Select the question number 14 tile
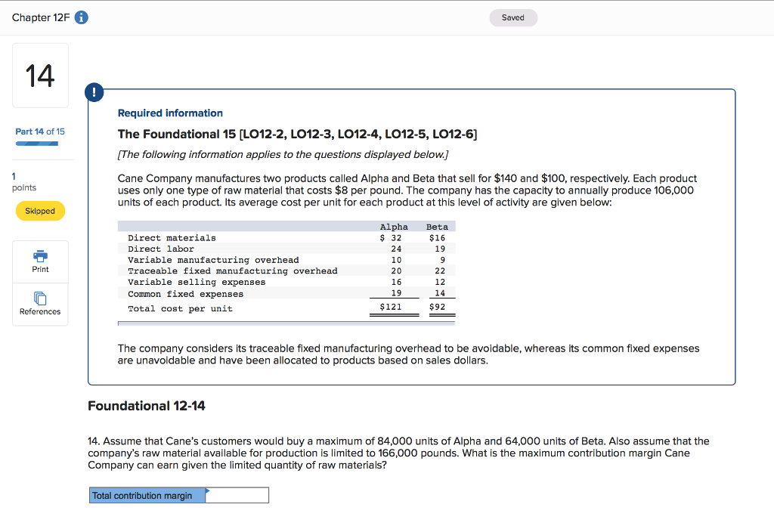Screen dimensions: 774x532 [x=40, y=75]
